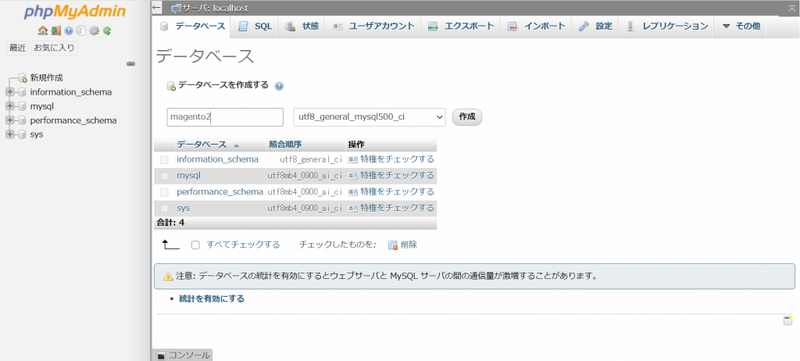Click database icon next to sys in tree
800x361 pixels.
[x=21, y=135]
